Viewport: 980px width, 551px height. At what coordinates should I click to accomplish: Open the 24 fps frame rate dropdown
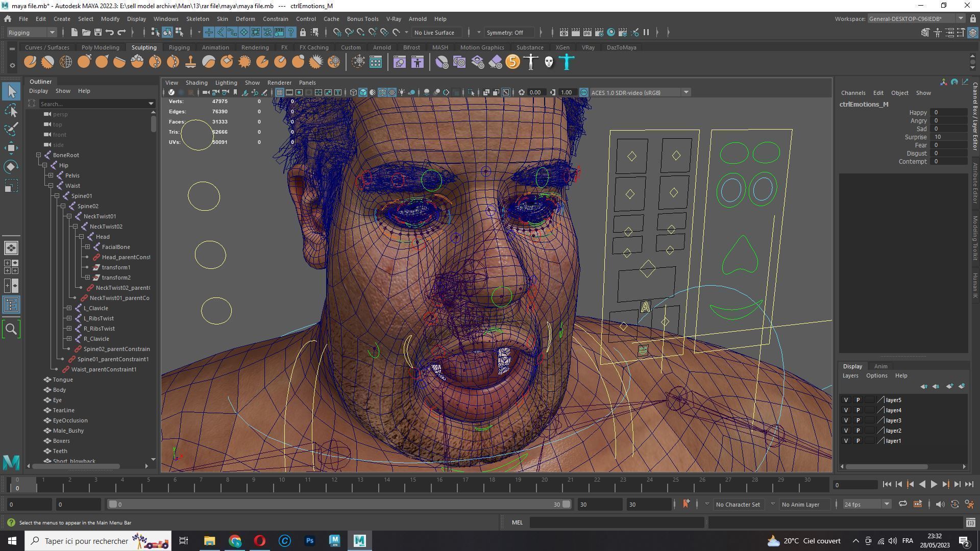pyautogui.click(x=866, y=504)
